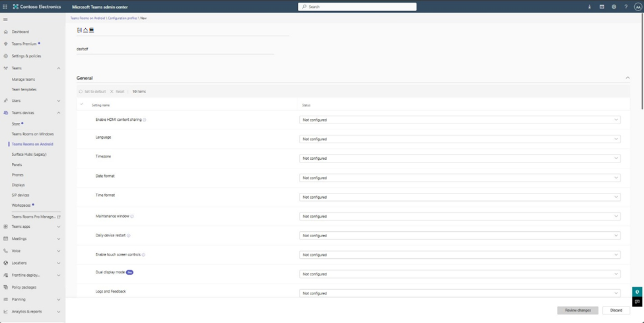Open Panels under Teams devices

pyautogui.click(x=17, y=164)
